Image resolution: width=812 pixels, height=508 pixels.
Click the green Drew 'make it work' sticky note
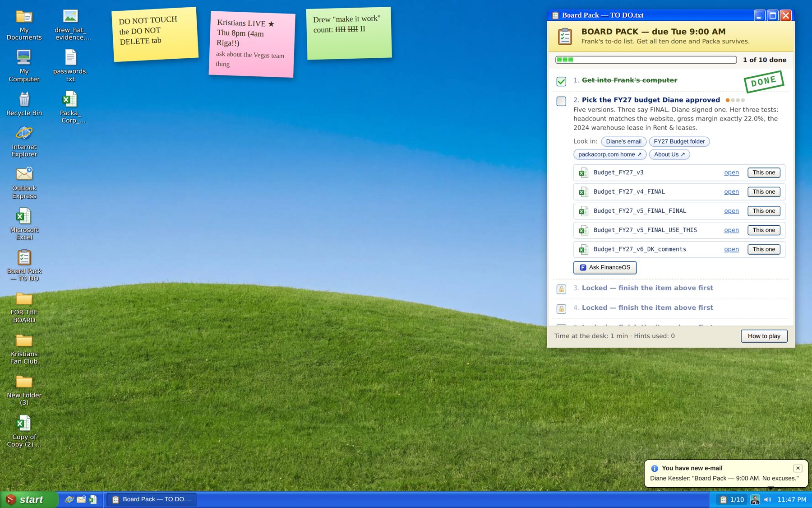349,33
